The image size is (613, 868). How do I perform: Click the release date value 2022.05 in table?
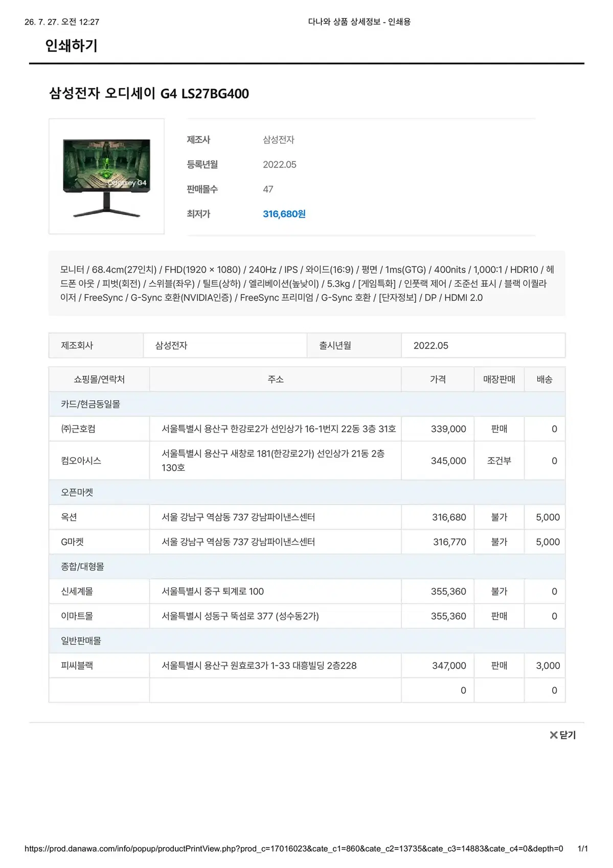click(x=431, y=346)
